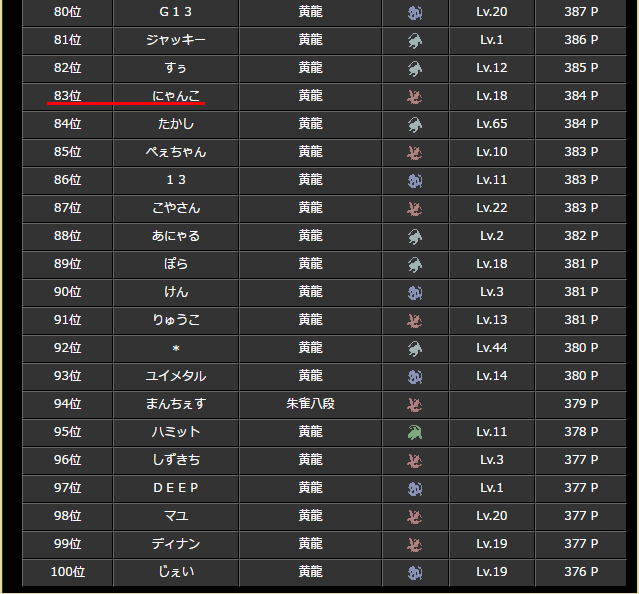Screen dimensions: 639x594
Task: Click the 387 P score cell
Action: 581,12
